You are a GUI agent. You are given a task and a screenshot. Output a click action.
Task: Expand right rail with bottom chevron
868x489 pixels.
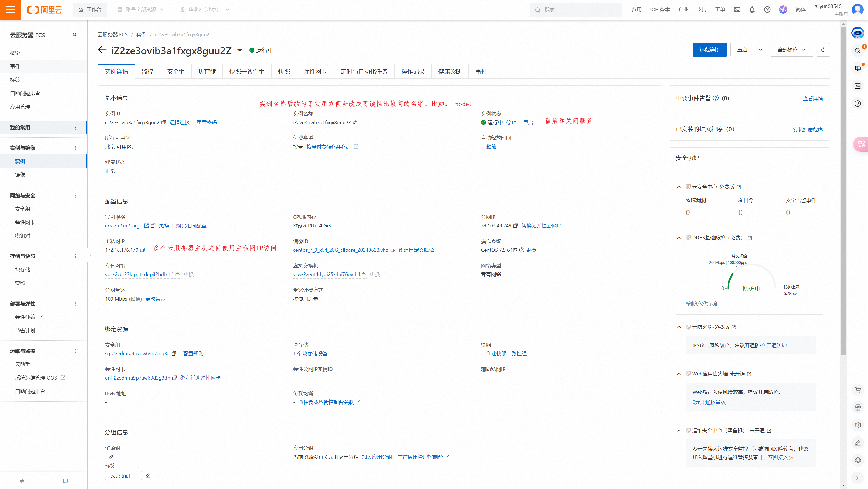click(858, 478)
